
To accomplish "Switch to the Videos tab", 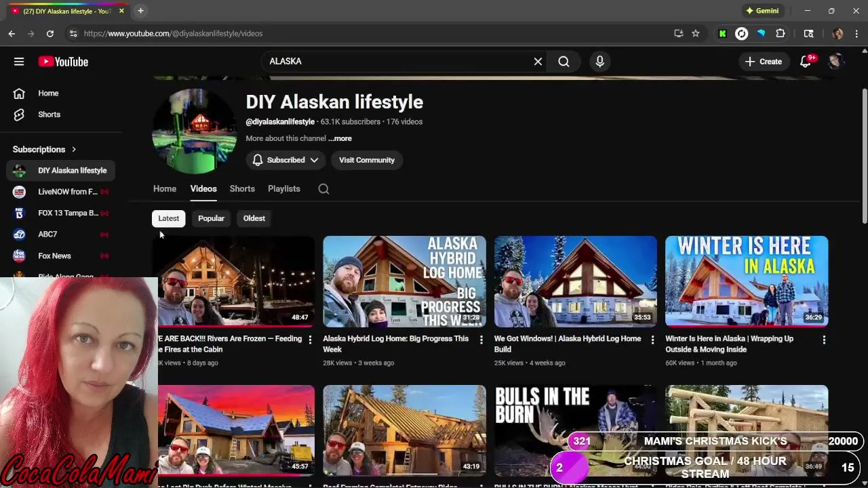I will tap(203, 189).
